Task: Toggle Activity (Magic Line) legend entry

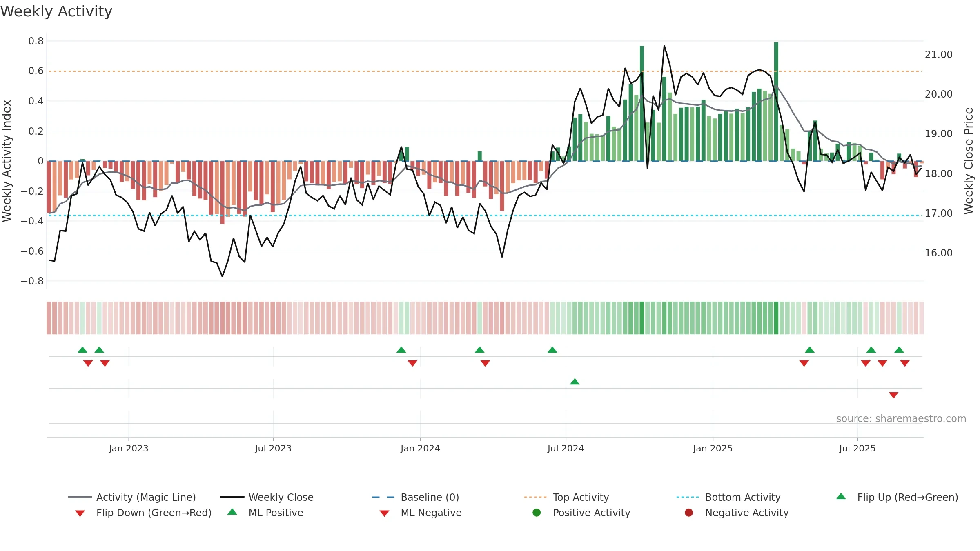Action: [x=132, y=497]
